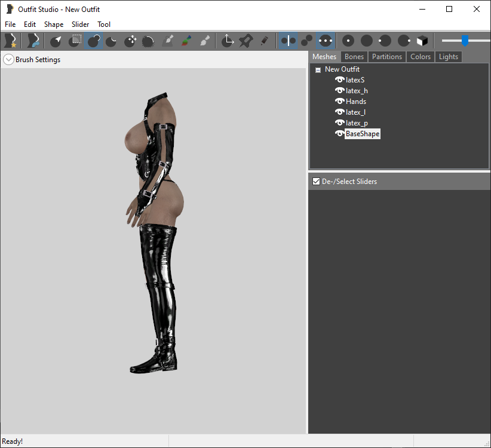Screen dimensions: 491x448
Task: Select the Hands mesh name
Action: coord(356,101)
